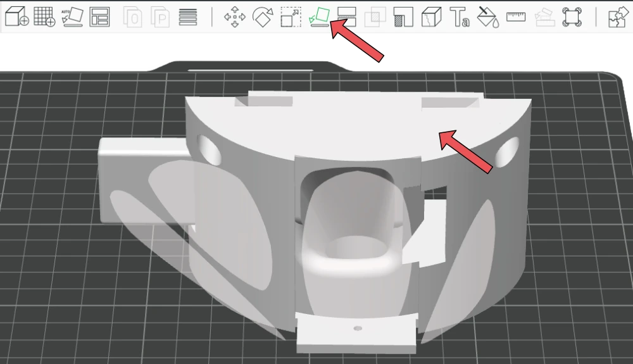Click the square corner-brackets frame icon

572,17
